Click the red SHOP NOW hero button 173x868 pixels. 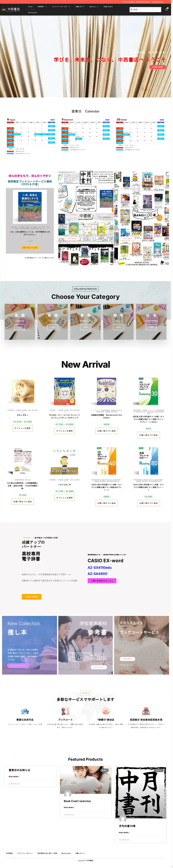coord(157,67)
